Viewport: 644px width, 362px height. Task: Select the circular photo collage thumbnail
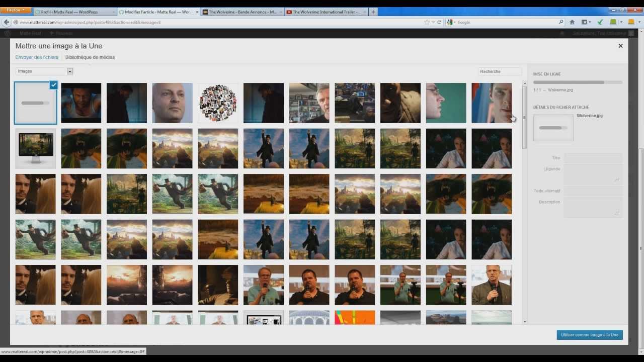[218, 103]
